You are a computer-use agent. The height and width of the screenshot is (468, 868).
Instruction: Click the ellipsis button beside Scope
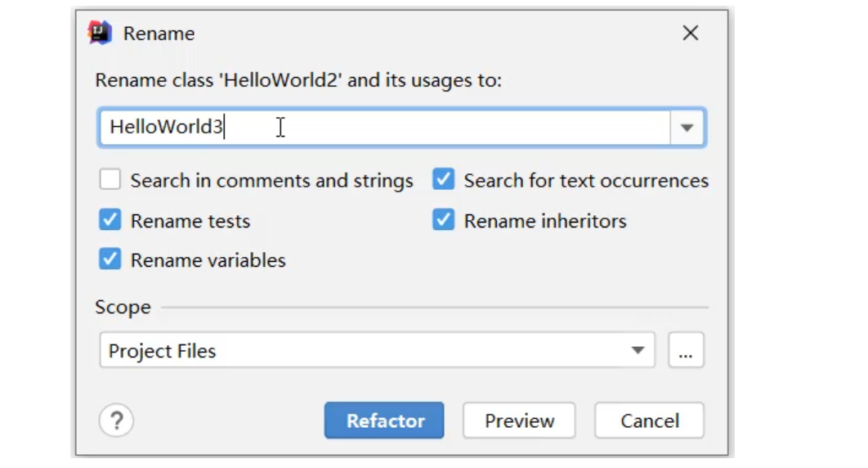click(686, 350)
